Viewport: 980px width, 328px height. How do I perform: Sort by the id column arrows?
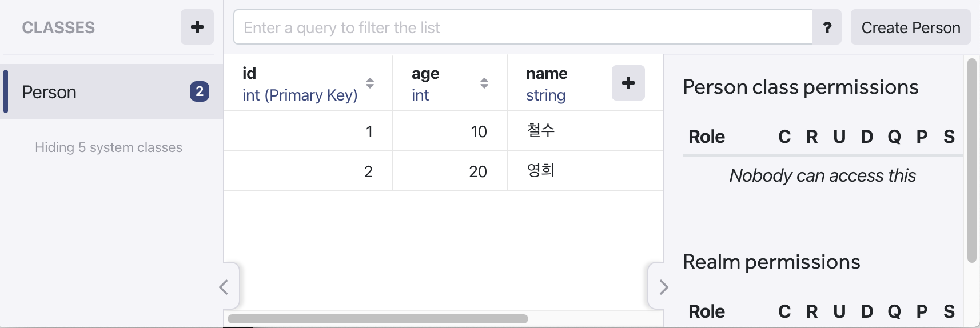[370, 83]
